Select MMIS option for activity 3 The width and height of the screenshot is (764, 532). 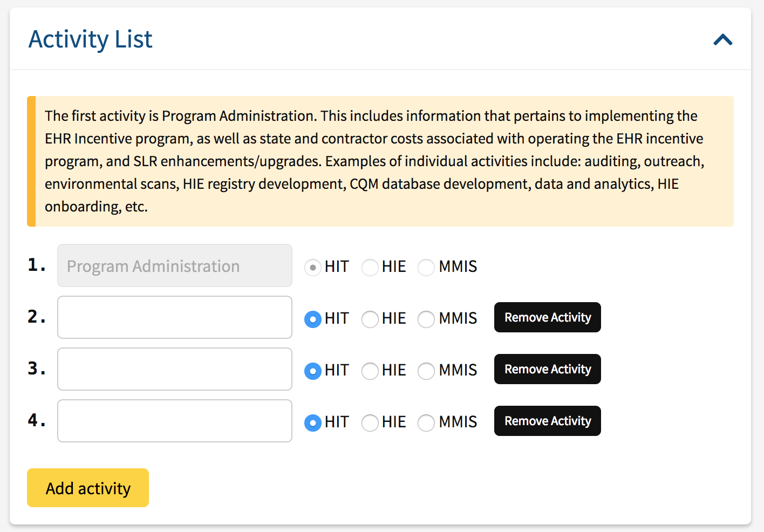point(426,371)
